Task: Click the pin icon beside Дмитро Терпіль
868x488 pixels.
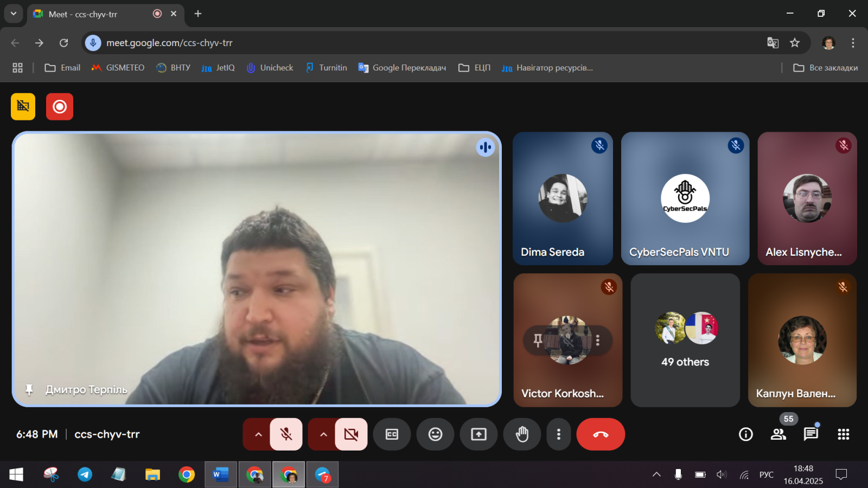Action: click(29, 389)
